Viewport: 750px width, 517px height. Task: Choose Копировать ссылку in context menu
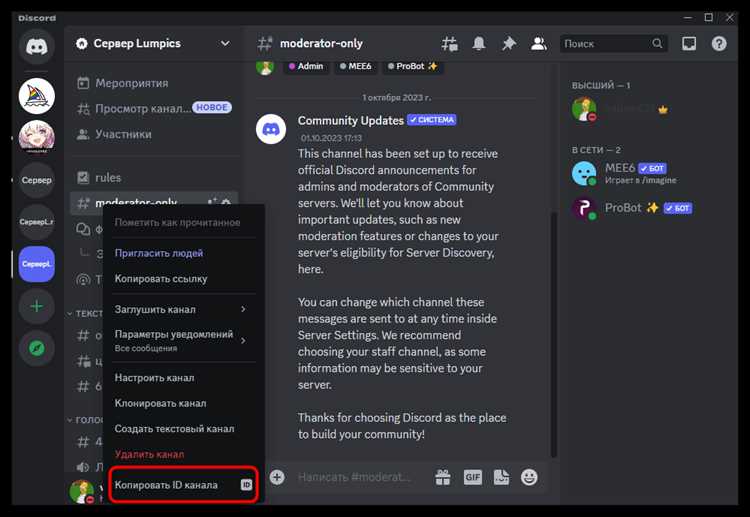coord(184,279)
